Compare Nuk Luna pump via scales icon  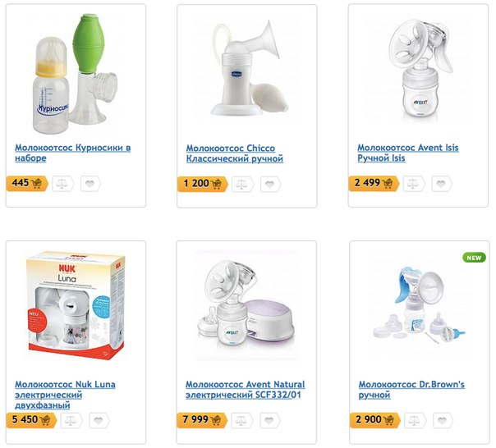[71, 420]
